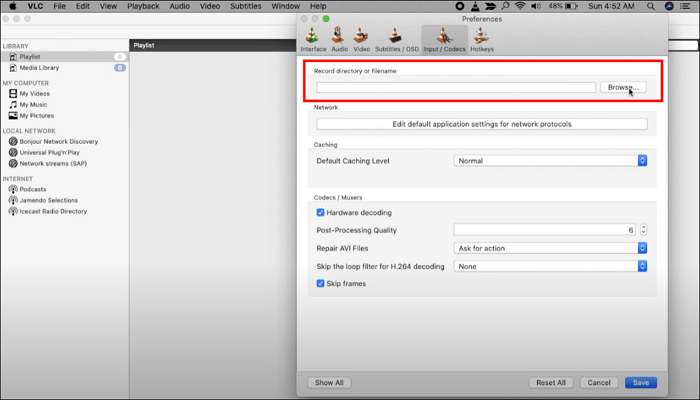Click the volume icon in menu bar
The image size is (700, 400).
pos(536,6)
